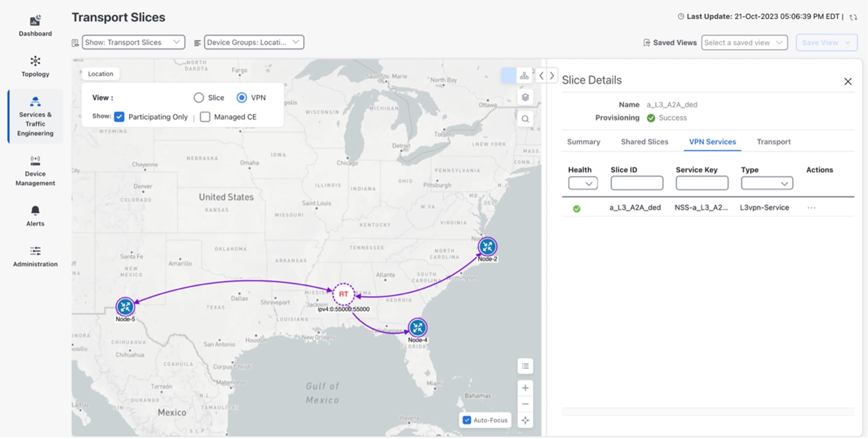The width and height of the screenshot is (868, 439).
Task: Click the refresh icon beside Last Update
Action: pos(853,17)
